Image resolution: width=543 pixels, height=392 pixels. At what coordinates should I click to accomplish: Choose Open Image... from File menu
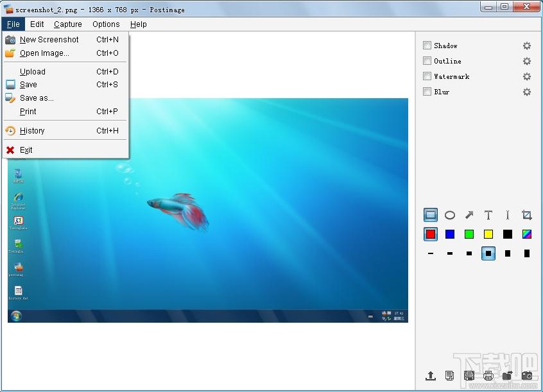click(x=65, y=53)
